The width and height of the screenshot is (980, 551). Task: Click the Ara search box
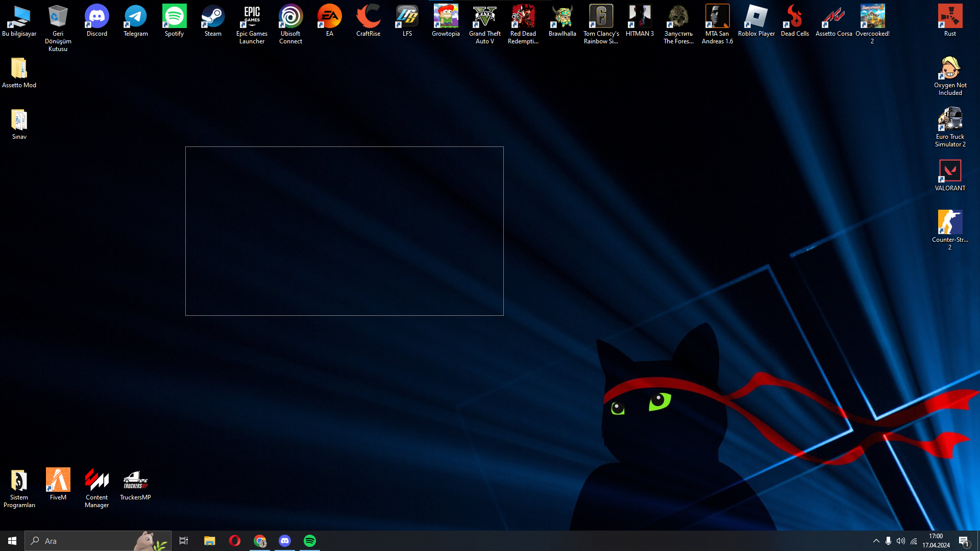(x=98, y=541)
